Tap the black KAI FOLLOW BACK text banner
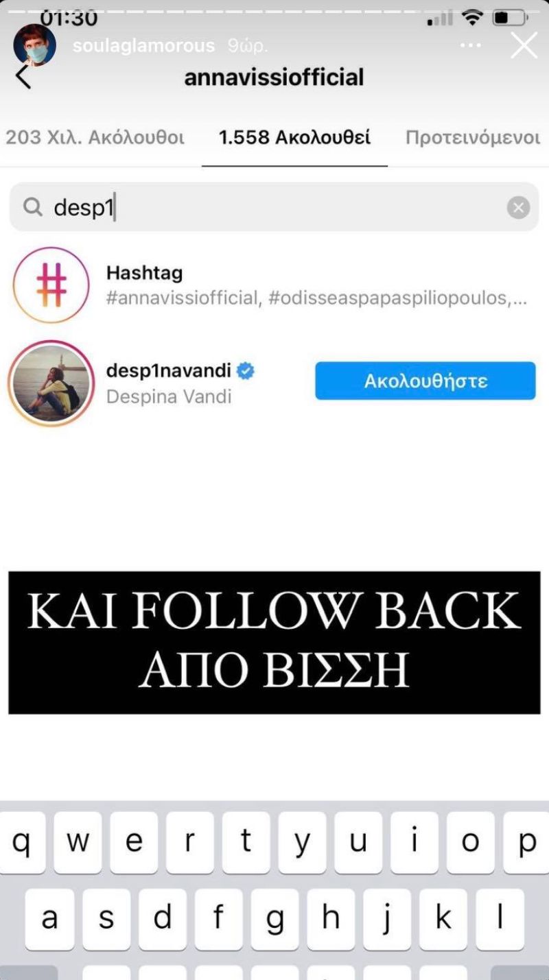This screenshot has height=980, width=549. pos(274,643)
